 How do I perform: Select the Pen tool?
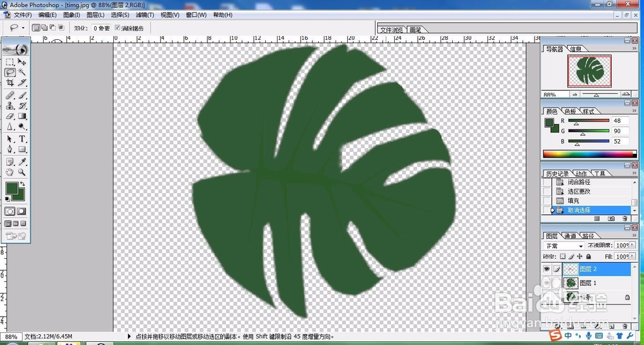(10, 149)
